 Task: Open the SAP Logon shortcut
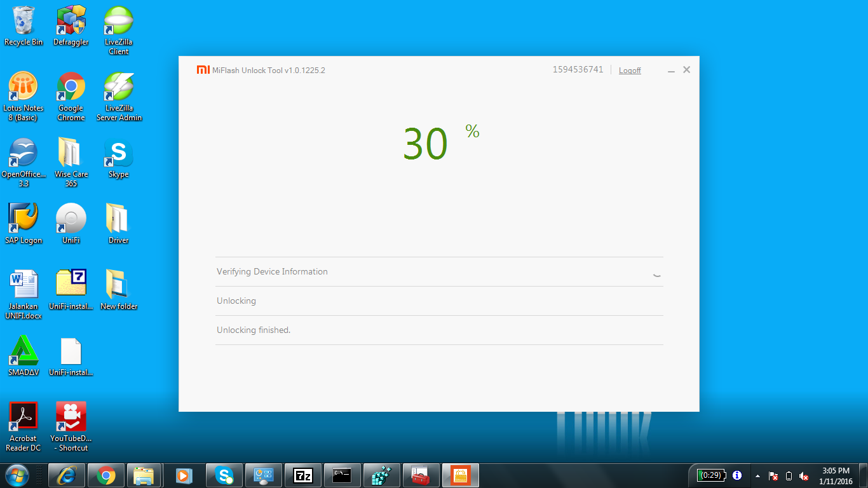click(24, 224)
